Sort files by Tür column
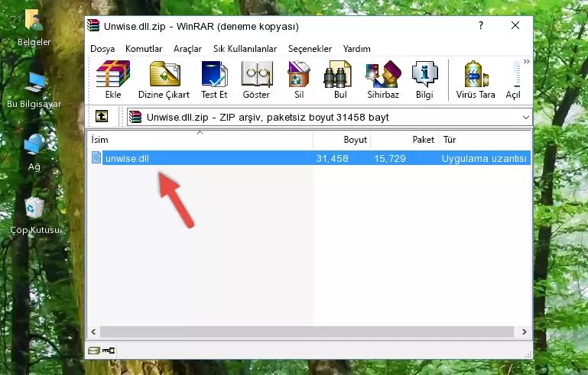Screen dimensions: 588x375 [x=485, y=140]
